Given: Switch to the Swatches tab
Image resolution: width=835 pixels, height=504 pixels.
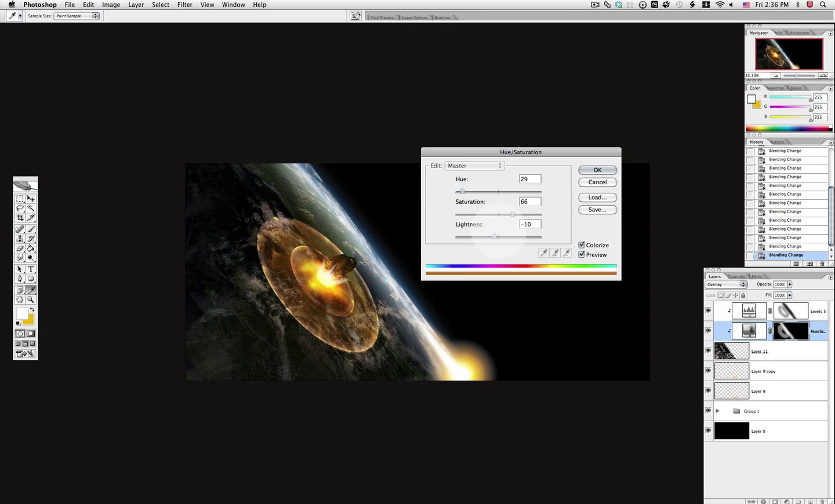Looking at the screenshot, I should tap(775, 88).
